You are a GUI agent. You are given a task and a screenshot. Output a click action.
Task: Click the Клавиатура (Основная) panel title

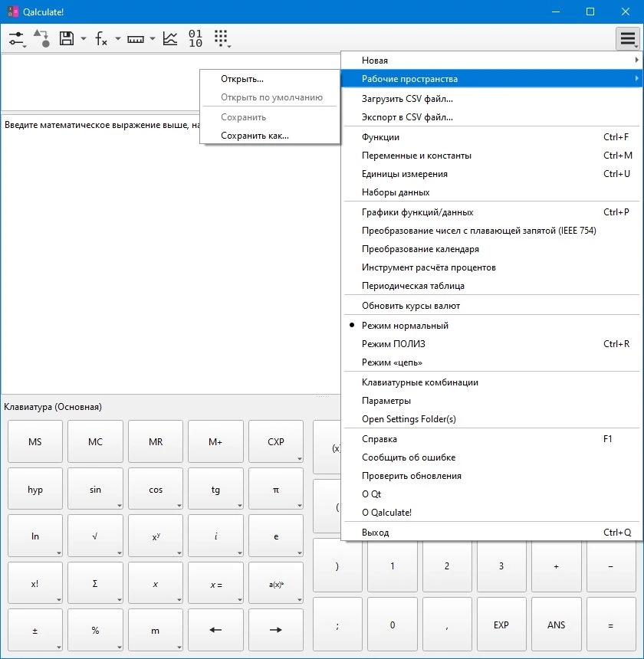53,407
